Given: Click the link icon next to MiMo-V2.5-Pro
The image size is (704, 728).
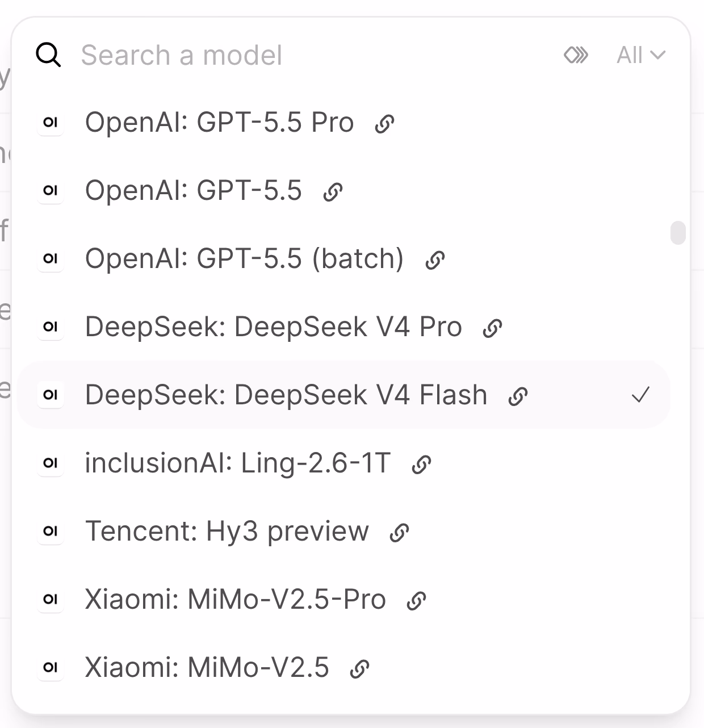Looking at the screenshot, I should click(417, 600).
